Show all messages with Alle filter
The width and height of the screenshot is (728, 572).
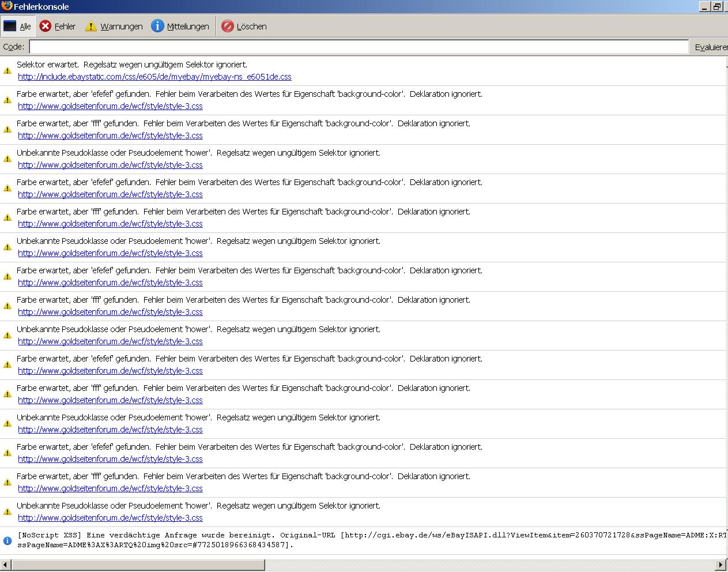tap(17, 26)
